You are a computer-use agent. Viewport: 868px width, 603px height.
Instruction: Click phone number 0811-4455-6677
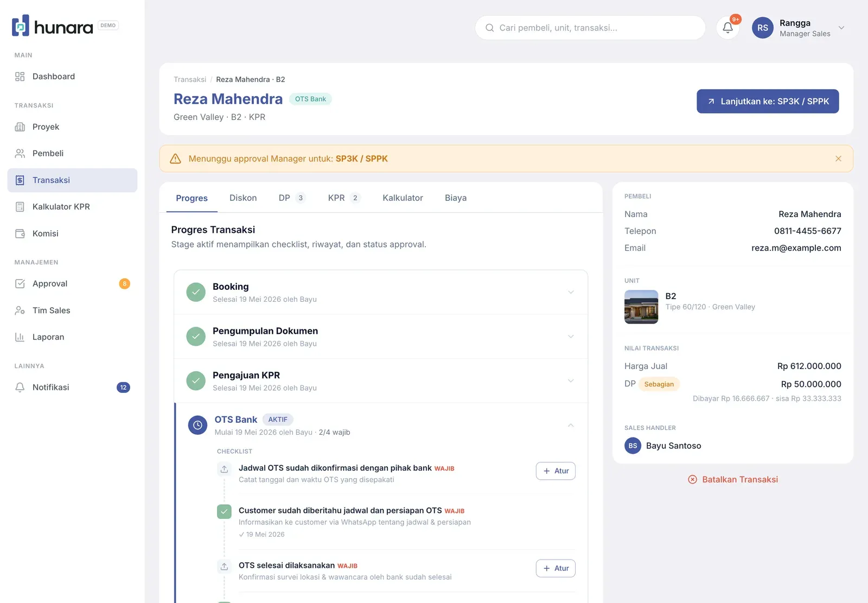click(807, 231)
